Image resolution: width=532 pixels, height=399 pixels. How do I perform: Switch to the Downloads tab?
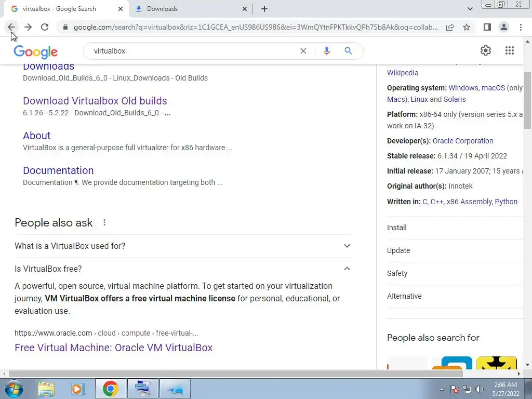pos(191,9)
